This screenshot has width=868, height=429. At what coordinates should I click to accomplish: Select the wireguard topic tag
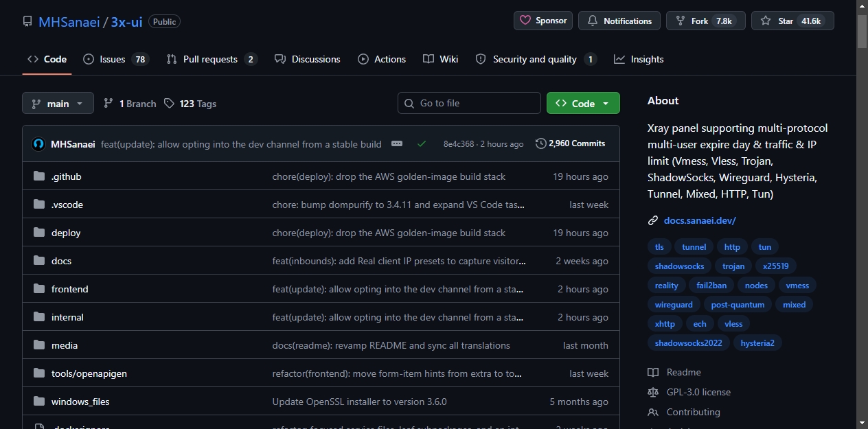[674, 305]
